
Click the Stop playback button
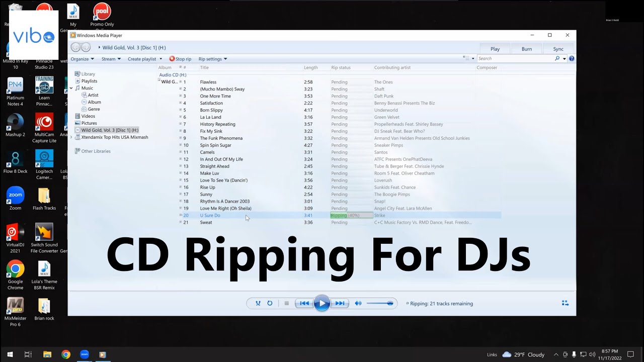point(287,303)
